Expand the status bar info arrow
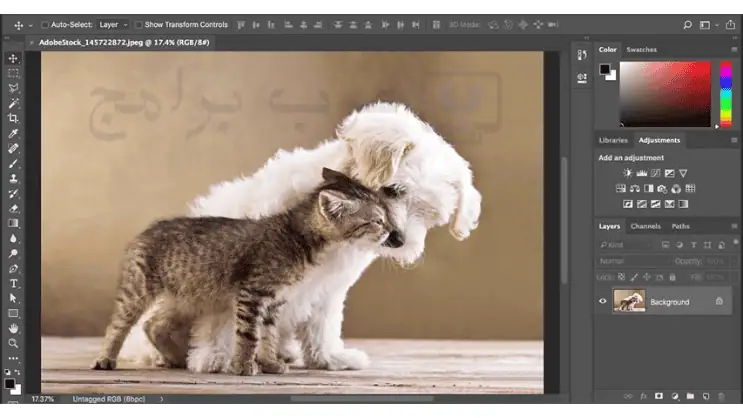Screen dimensions: 743x418 tap(162, 399)
